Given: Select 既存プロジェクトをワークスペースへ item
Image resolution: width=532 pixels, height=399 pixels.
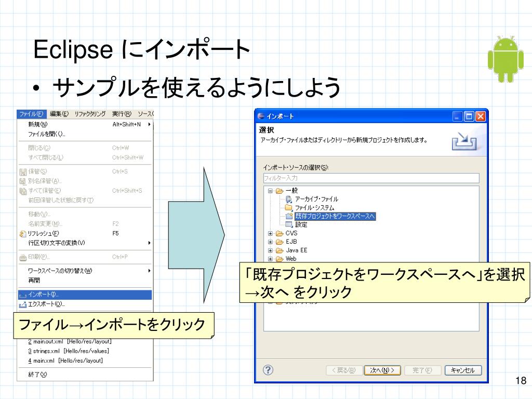Looking at the screenshot, I should click(x=335, y=216).
